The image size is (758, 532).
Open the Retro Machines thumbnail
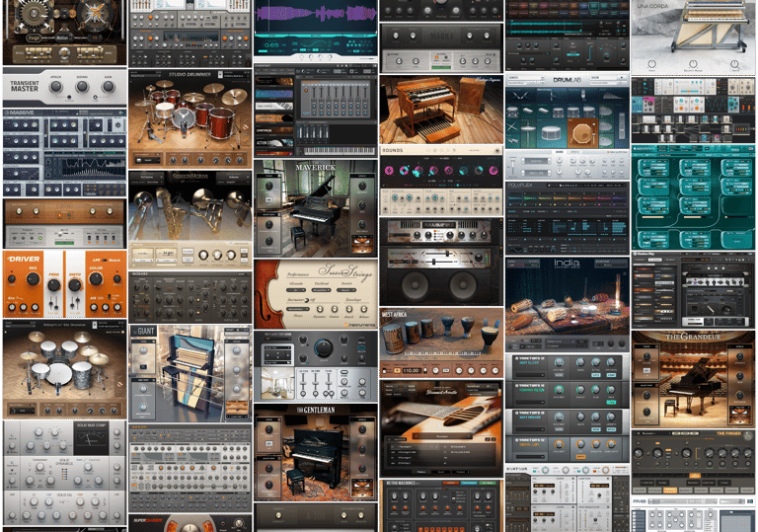coord(441,506)
